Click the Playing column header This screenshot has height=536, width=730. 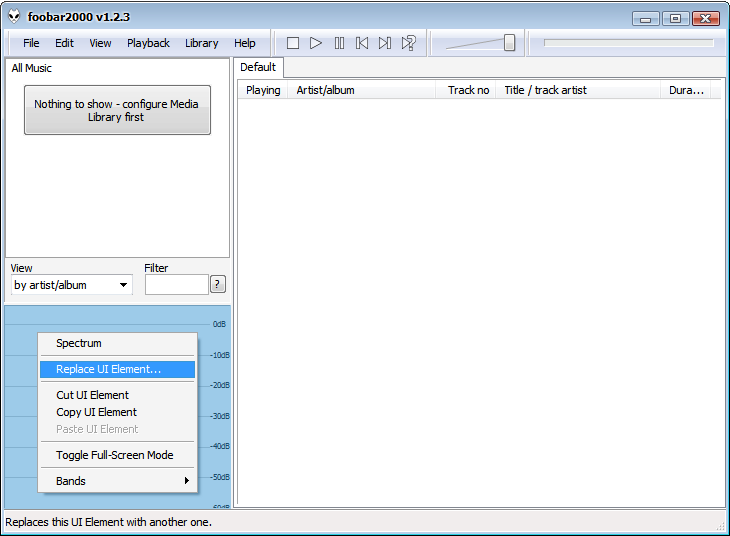click(263, 90)
